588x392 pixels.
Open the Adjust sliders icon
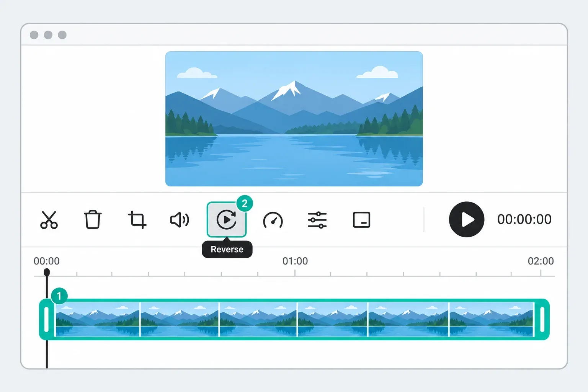(x=317, y=220)
